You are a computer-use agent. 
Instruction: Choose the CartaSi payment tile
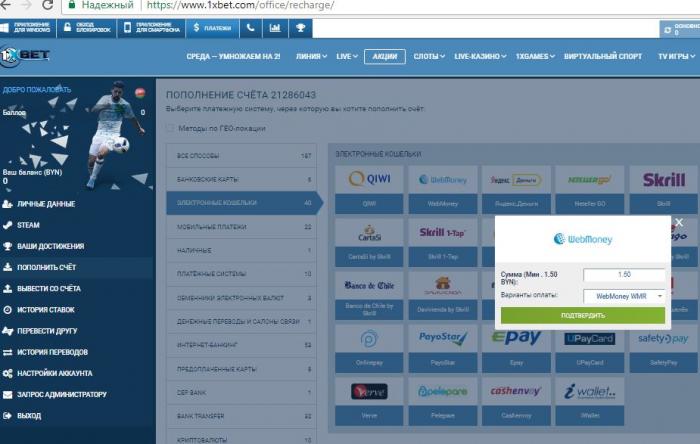pyautogui.click(x=369, y=243)
